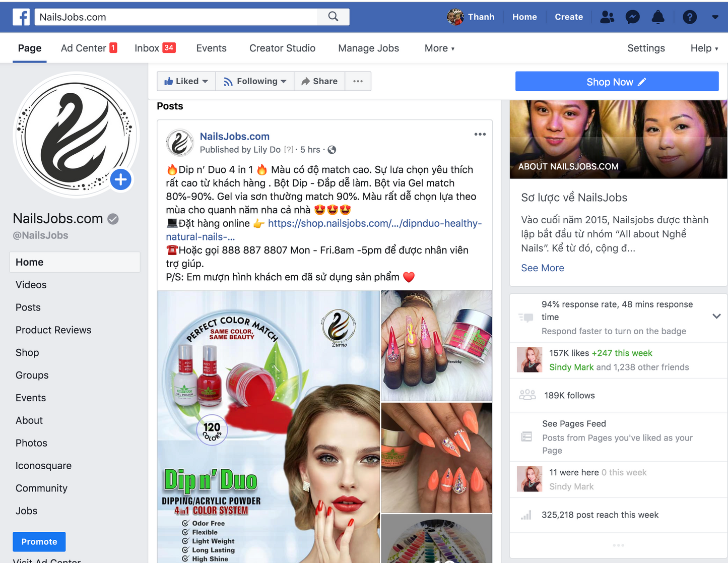Open the Notifications bell icon
The height and width of the screenshot is (563, 728).
tap(658, 17)
